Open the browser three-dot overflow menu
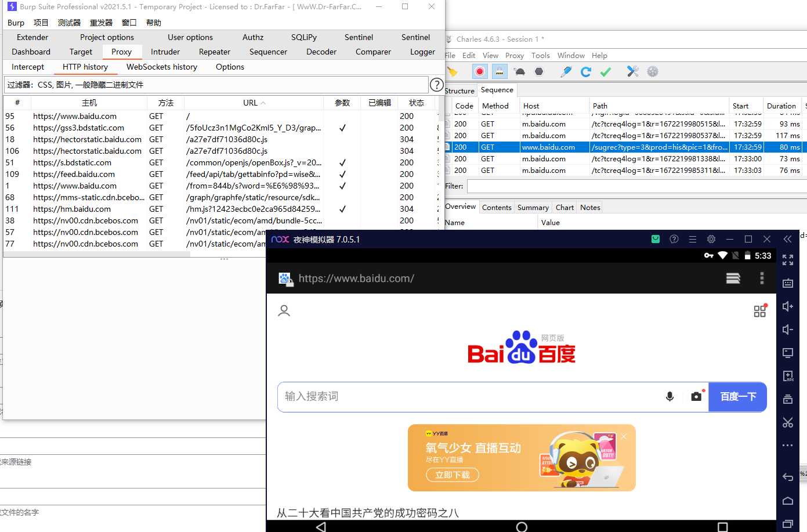The width and height of the screenshot is (807, 532). 762,278
